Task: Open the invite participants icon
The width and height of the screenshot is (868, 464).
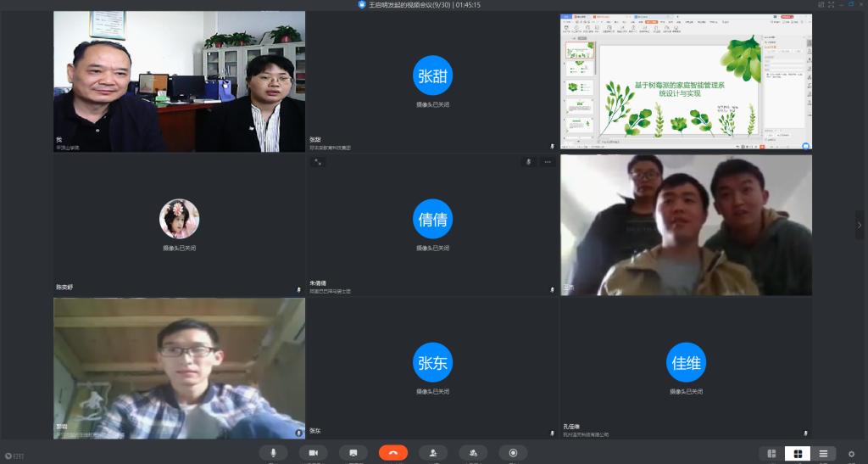Action: [x=433, y=453]
